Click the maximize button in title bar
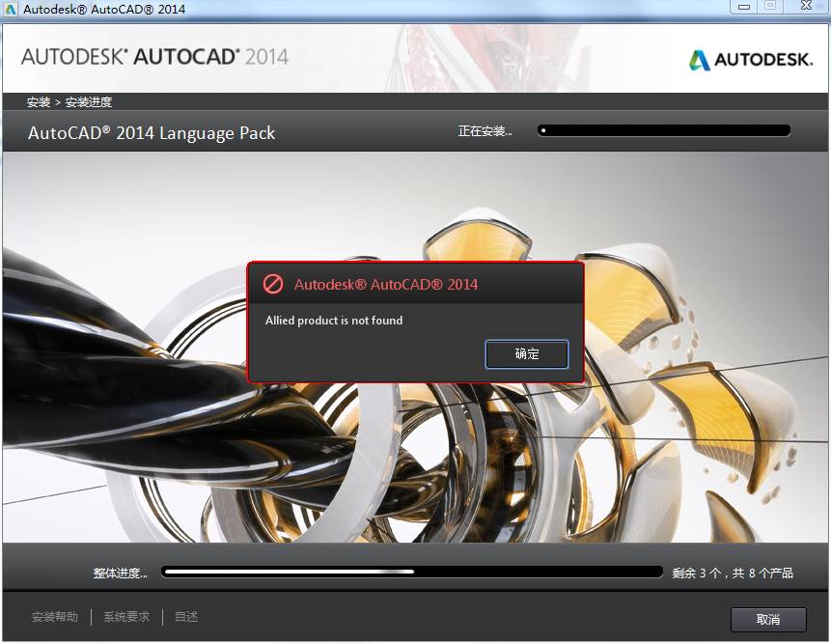 click(x=770, y=7)
